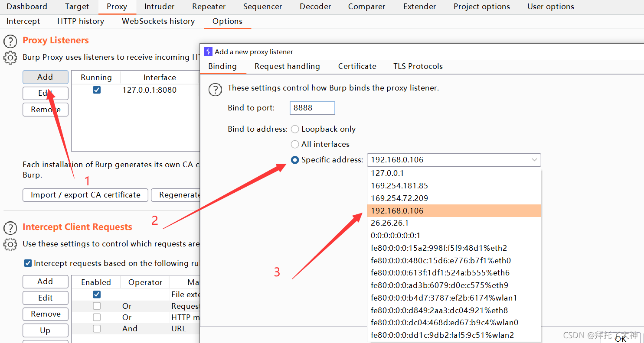Choose 169.254.181.85 from address list
Screen dimensions: 644x343
(454, 186)
